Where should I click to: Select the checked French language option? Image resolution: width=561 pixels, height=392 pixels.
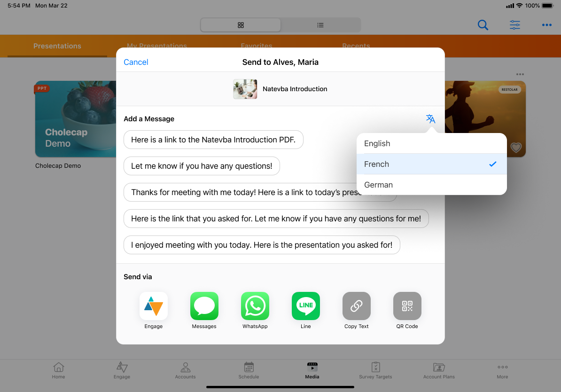431,164
